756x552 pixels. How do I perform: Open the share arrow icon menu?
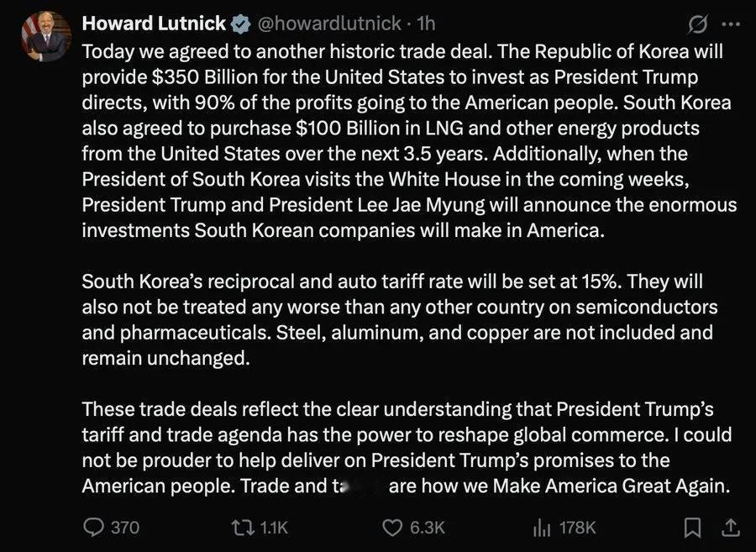pos(730,528)
